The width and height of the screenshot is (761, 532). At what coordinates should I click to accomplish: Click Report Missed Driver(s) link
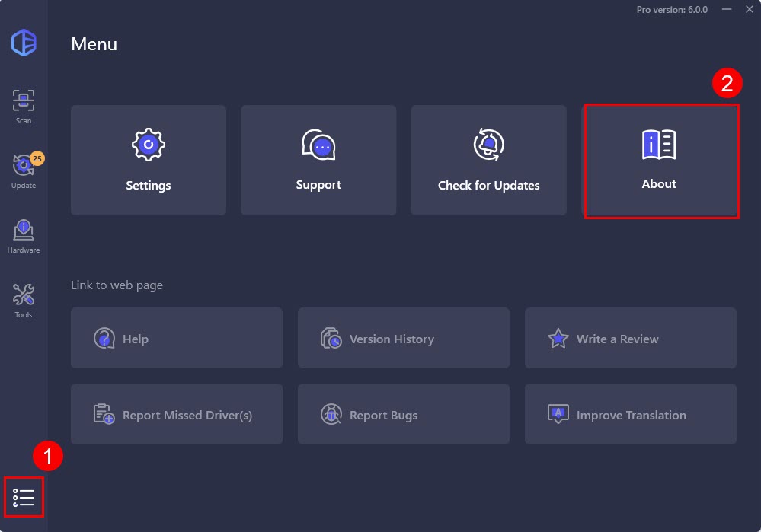tap(177, 415)
